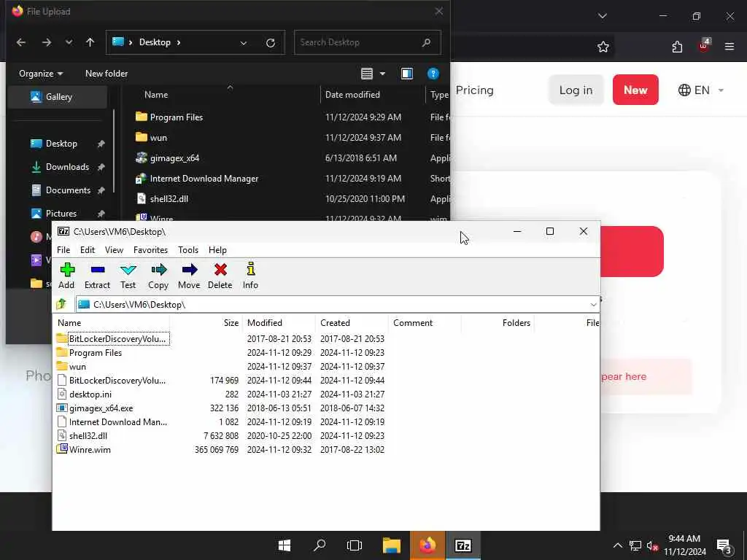Click New folder in File Upload dialog
Screen dimensions: 747x560
tap(107, 74)
